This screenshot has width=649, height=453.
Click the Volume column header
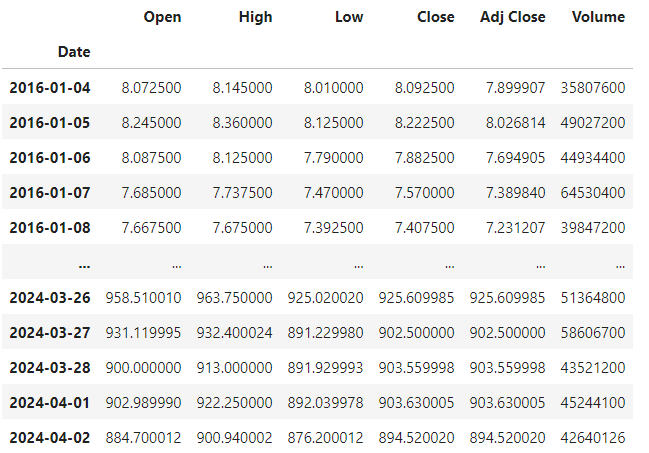click(599, 17)
